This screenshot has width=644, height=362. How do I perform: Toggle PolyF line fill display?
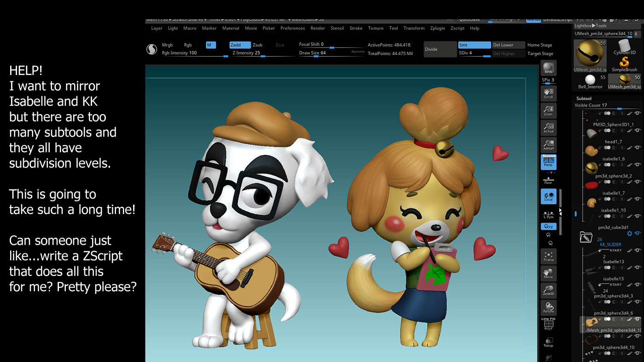pyautogui.click(x=548, y=324)
